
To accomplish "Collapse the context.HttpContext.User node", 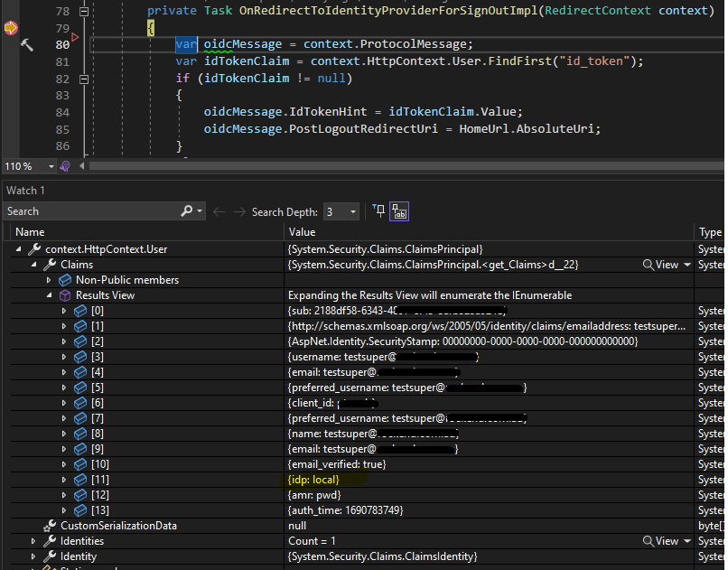I will [18, 248].
